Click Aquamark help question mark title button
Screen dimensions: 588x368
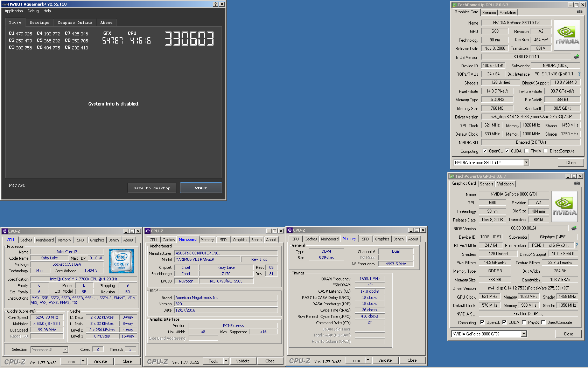coord(216,4)
